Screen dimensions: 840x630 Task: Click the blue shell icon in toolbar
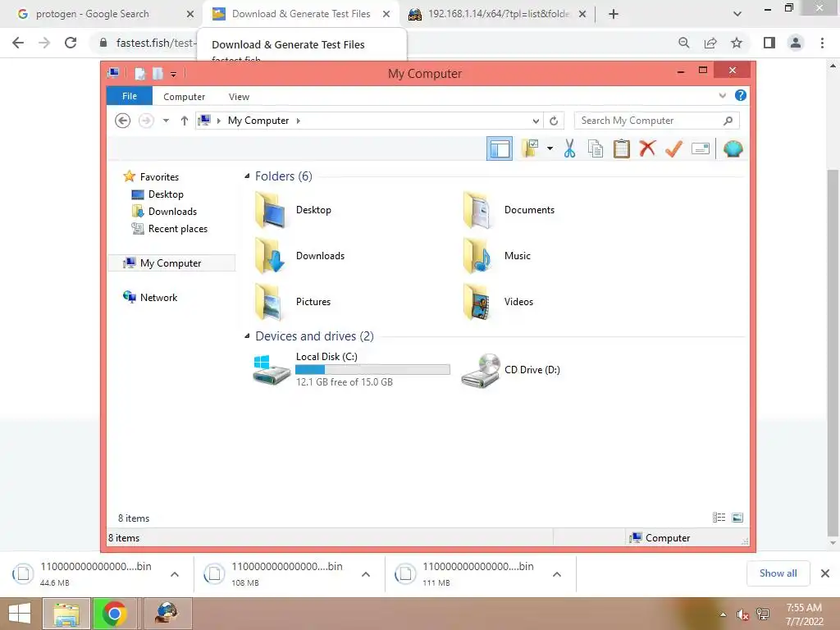(x=733, y=149)
